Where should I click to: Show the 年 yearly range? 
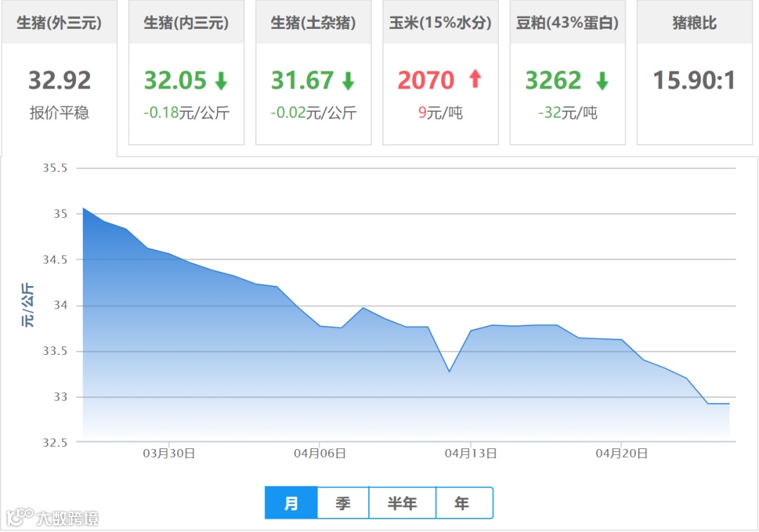pos(464,503)
